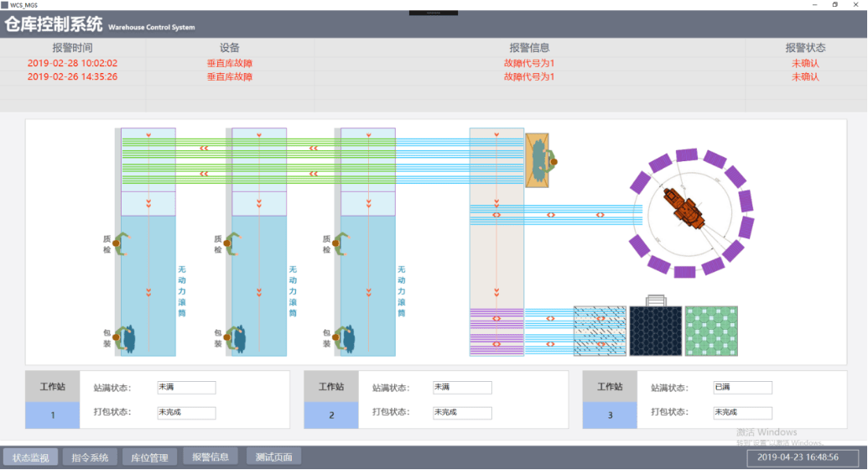
Task: Go to the 库位管理 tab
Action: tap(150, 457)
